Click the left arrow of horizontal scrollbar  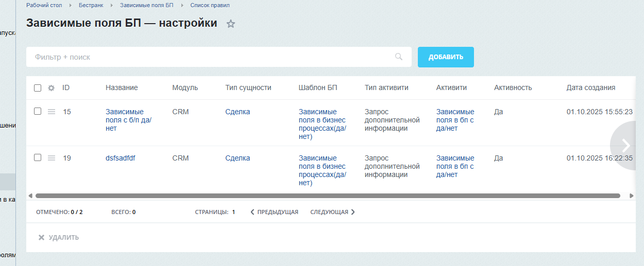(30, 196)
